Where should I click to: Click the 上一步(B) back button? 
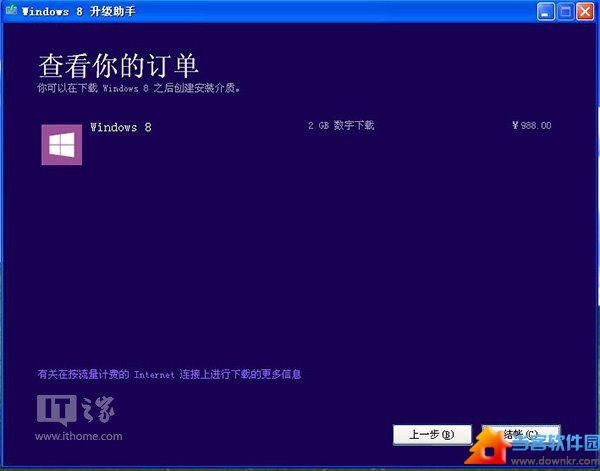tap(432, 435)
